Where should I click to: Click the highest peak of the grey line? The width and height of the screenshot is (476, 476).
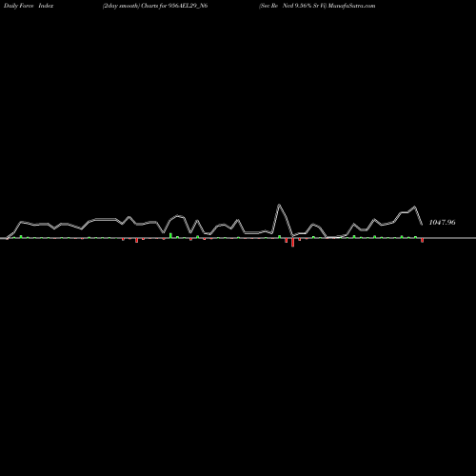coord(279,205)
